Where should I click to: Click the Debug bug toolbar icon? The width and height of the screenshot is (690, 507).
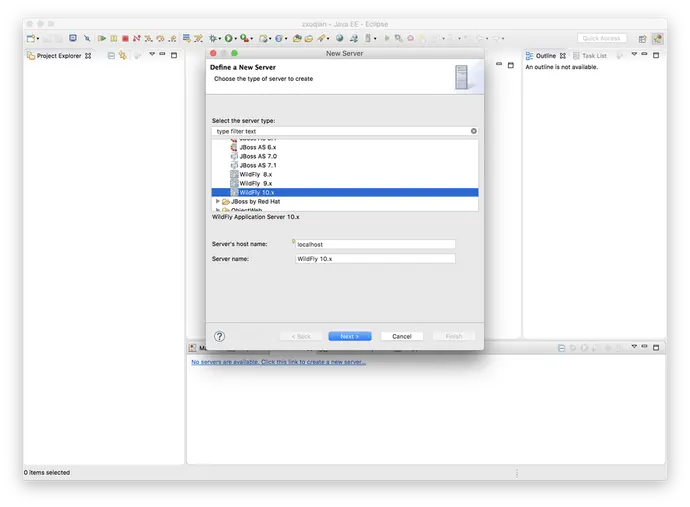[213, 38]
